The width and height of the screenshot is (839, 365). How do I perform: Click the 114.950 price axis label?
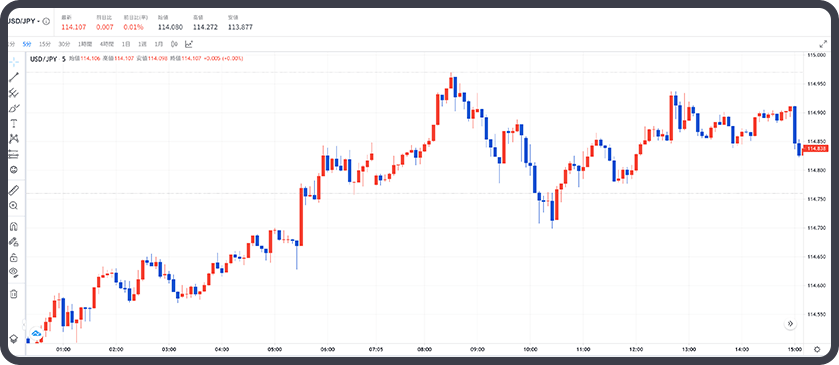[x=817, y=84]
